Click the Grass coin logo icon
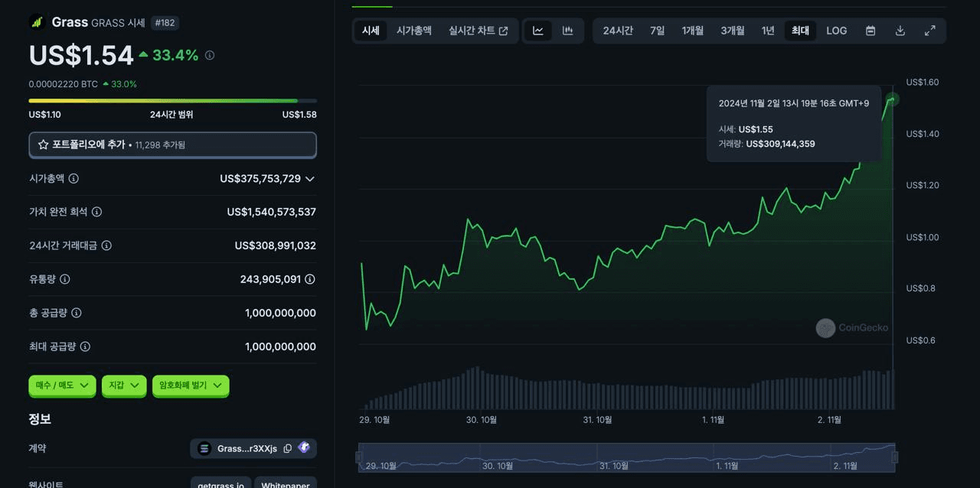The height and width of the screenshot is (488, 980). point(38,22)
